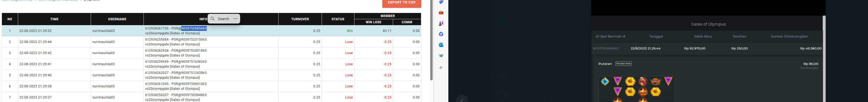The image size is (868, 102).
Task: Open the Games chess piece sidebar icon
Action: click(x=441, y=23)
